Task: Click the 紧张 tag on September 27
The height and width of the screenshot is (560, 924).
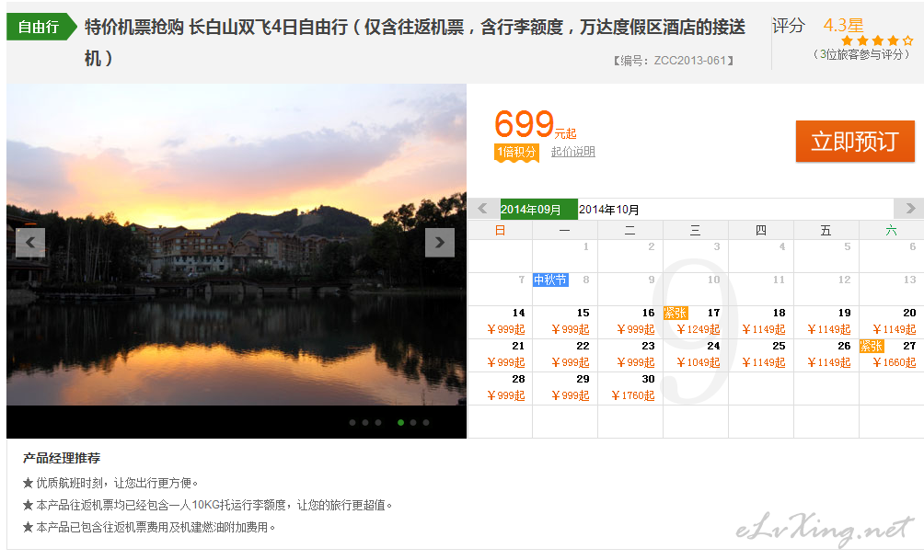Action: coord(872,346)
